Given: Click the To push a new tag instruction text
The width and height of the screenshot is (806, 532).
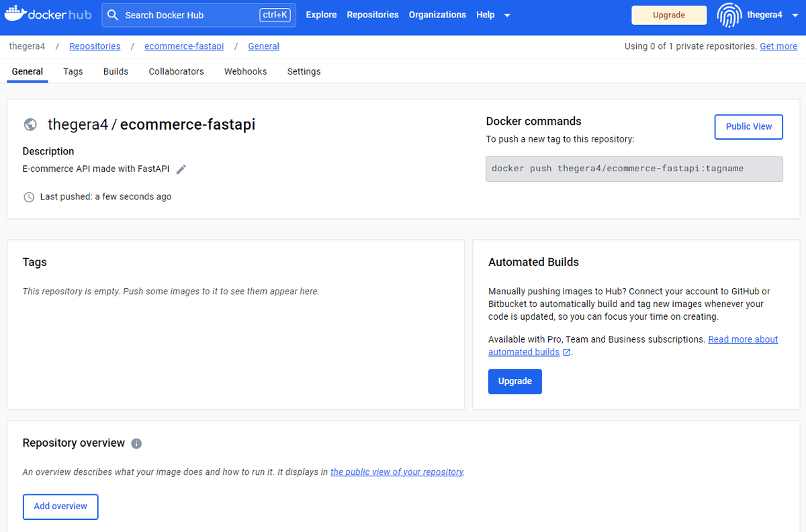Looking at the screenshot, I should click(560, 139).
